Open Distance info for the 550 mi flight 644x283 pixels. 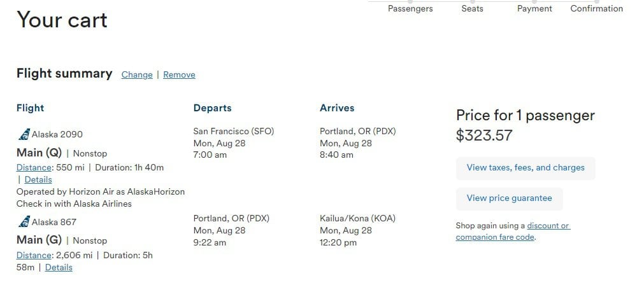[34, 167]
